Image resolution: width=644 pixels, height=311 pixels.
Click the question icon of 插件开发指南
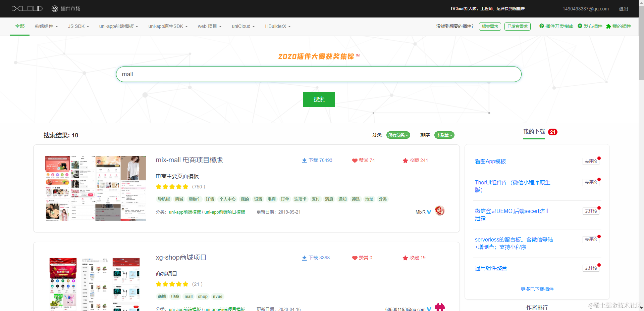(541, 26)
